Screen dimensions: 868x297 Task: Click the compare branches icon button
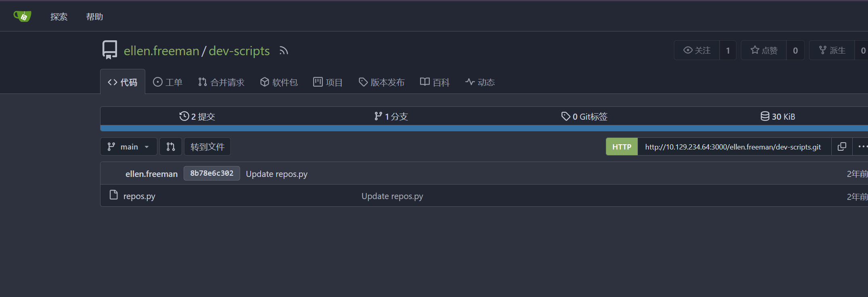coord(171,147)
